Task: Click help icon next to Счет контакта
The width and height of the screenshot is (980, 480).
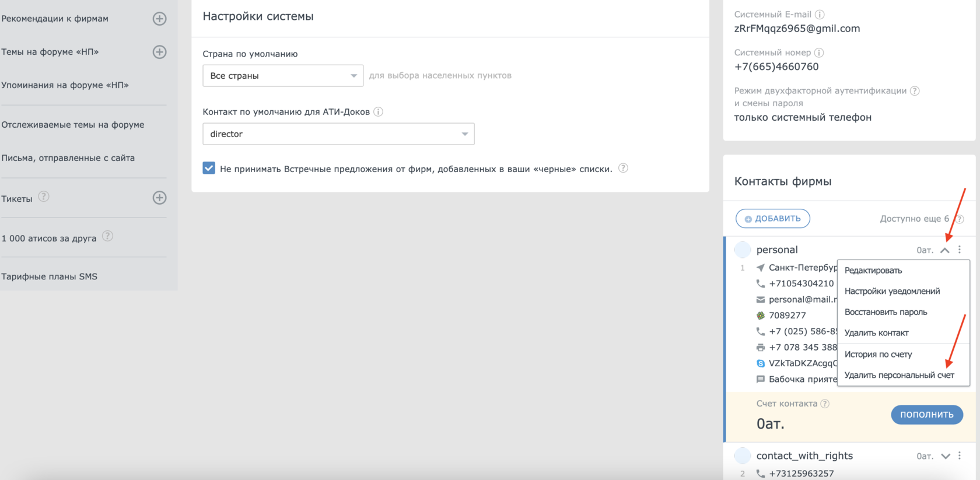Action: pos(825,404)
